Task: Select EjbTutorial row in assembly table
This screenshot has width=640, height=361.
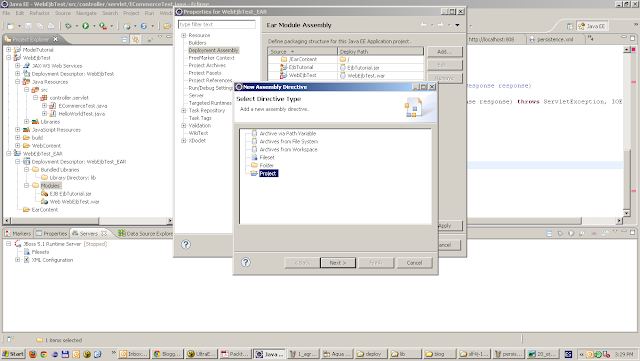Action: click(301, 67)
